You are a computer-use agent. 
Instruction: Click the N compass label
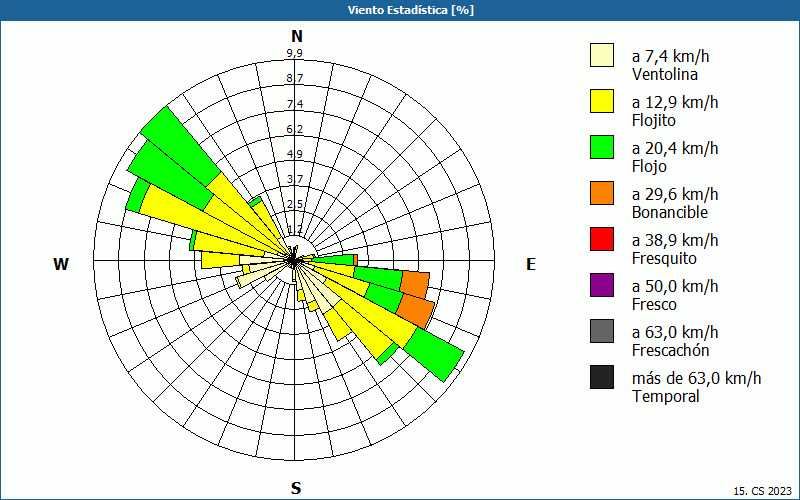coord(296,36)
